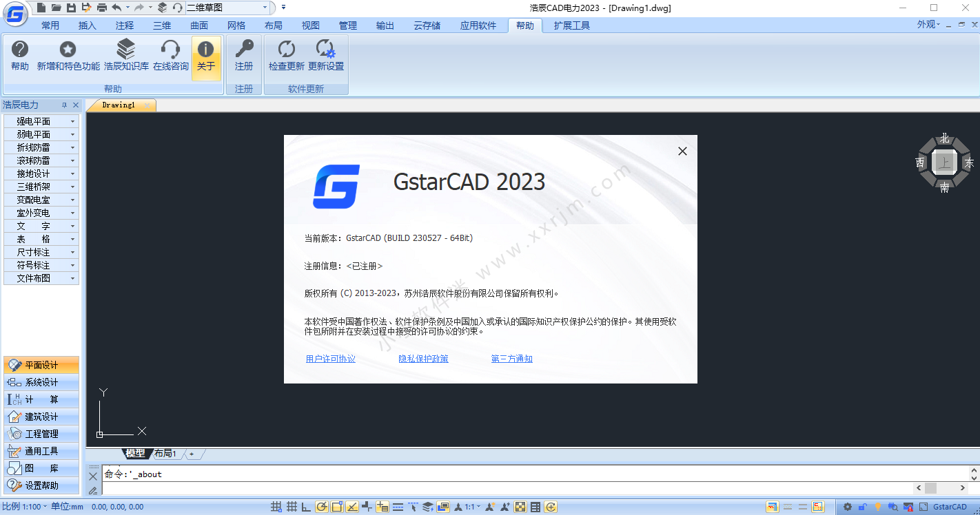This screenshot has width=980, height=515.
Task: Switch to the 注释 ribbon tab
Action: (x=125, y=25)
